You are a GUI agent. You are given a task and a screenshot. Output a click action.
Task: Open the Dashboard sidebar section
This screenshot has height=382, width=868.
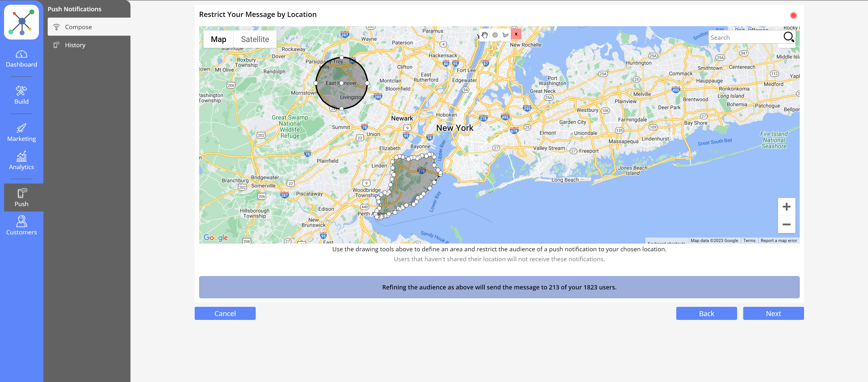click(21, 59)
